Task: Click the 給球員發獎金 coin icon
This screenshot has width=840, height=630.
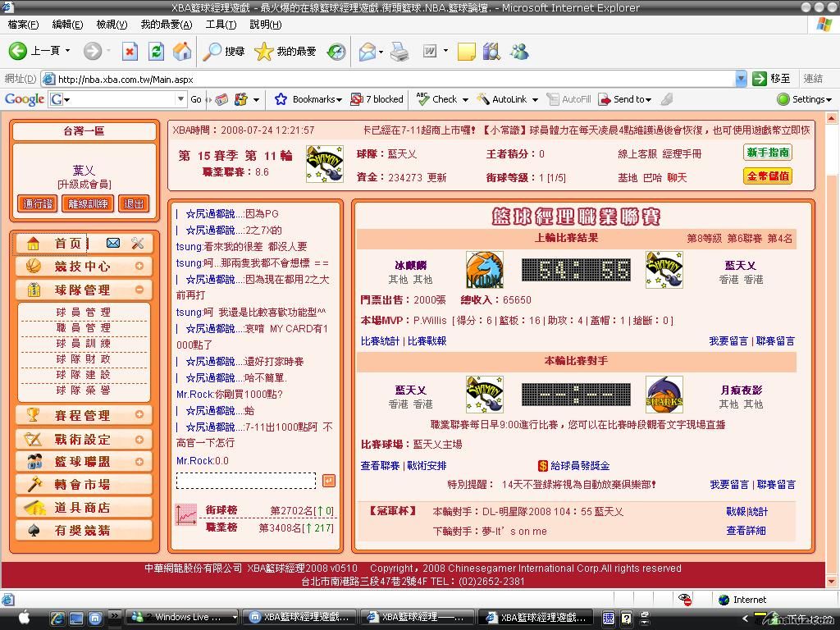Action: [543, 466]
